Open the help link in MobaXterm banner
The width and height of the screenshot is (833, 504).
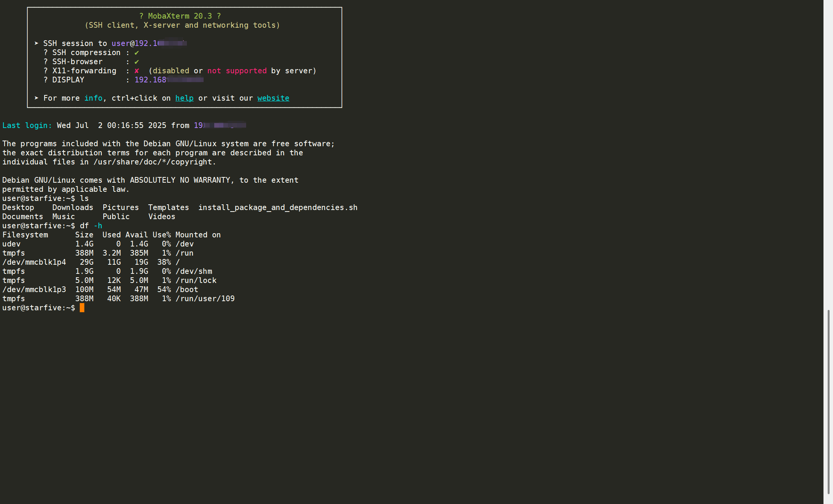(184, 98)
